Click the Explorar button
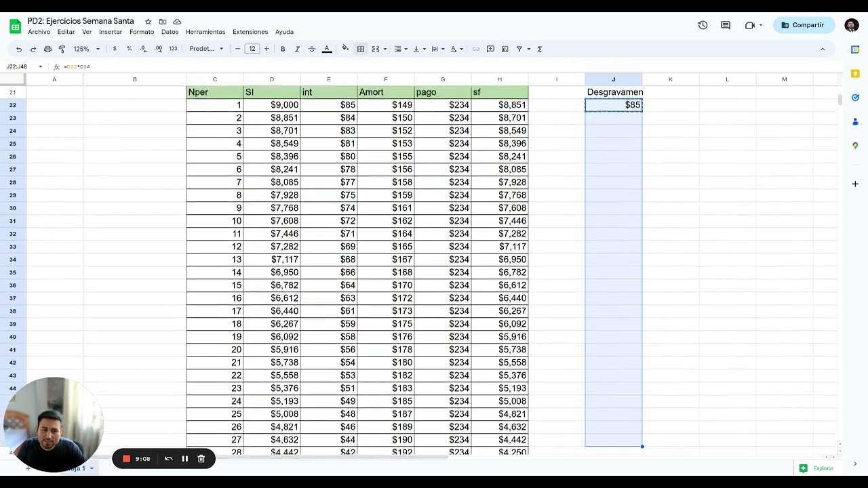The image size is (868, 488). 816,468
